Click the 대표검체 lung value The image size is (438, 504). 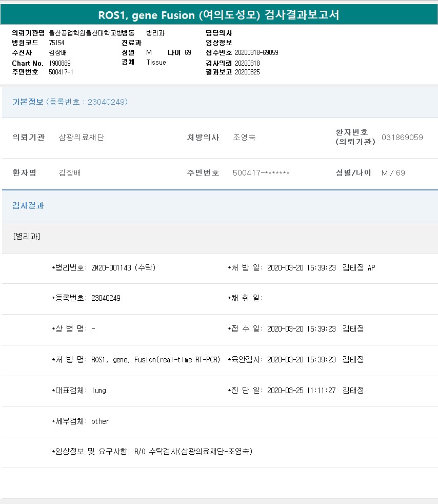[99, 391]
